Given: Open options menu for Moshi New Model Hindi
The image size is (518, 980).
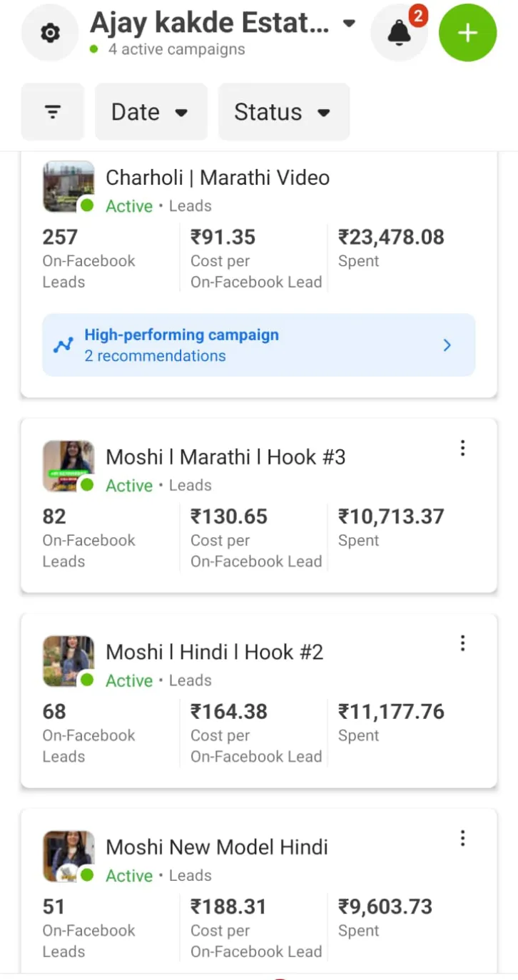Looking at the screenshot, I should (x=462, y=838).
